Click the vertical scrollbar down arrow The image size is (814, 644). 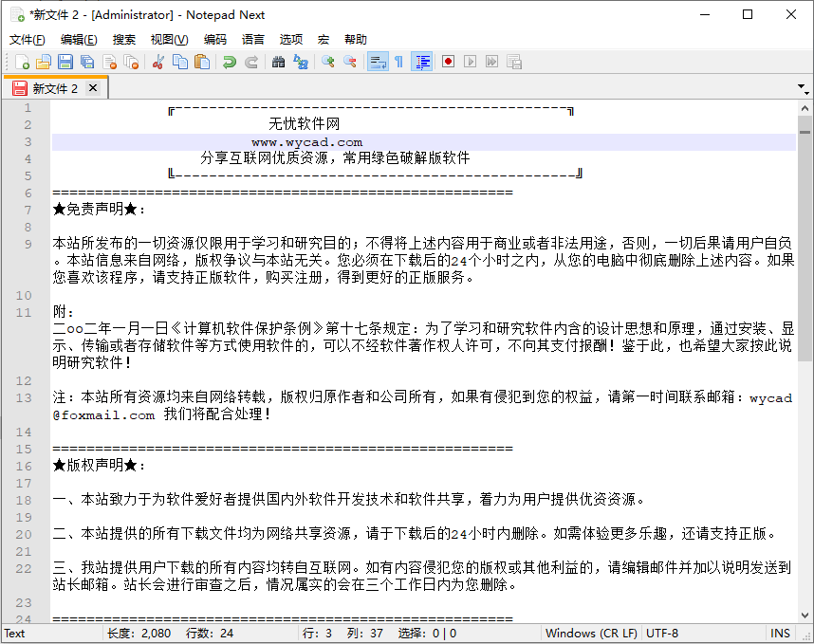coord(805,616)
